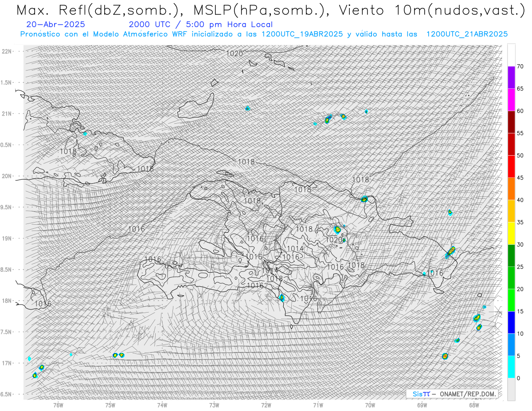This screenshot has height=411, width=532.
Task: Select the "2000 UTC" time text
Action: coord(150,24)
